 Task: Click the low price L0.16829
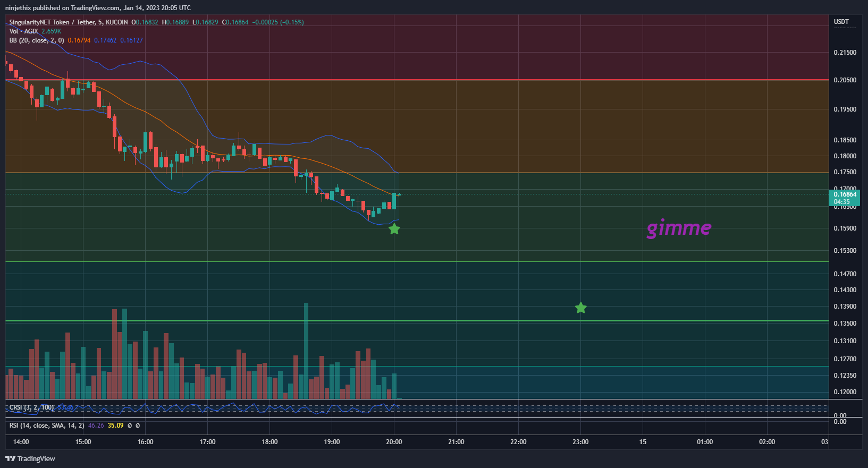pyautogui.click(x=205, y=22)
